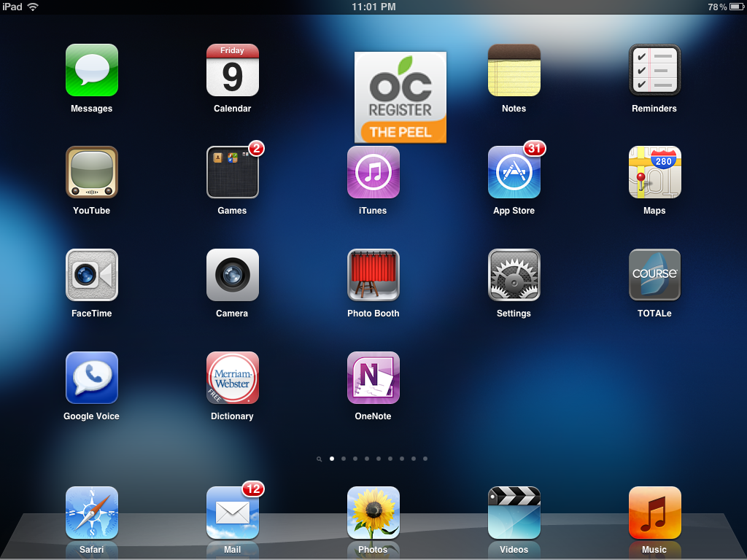Open Photos from the dock
Viewport: 747px width, 560px height.
tap(373, 513)
